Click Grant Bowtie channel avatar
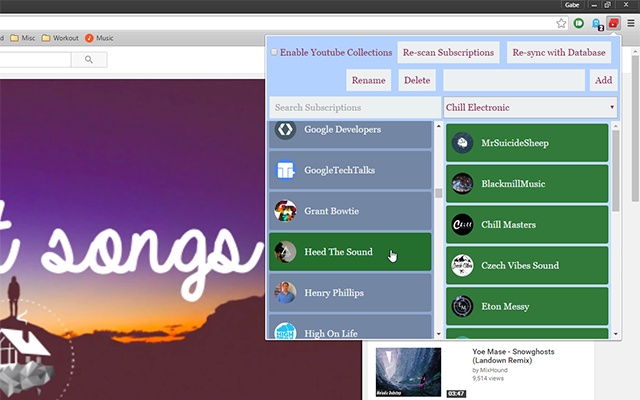This screenshot has height=400, width=640. coord(285,211)
